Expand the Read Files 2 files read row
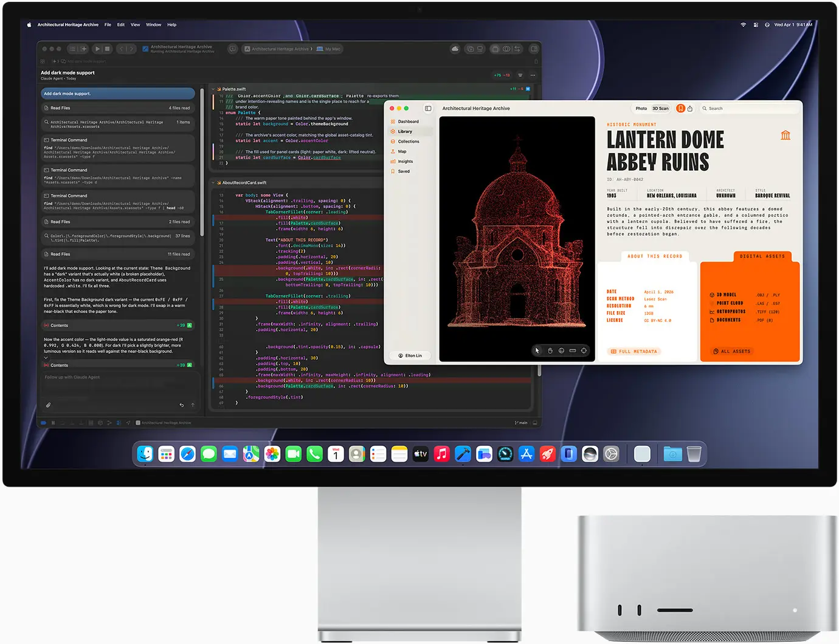This screenshot has height=644, width=839. tap(119, 222)
